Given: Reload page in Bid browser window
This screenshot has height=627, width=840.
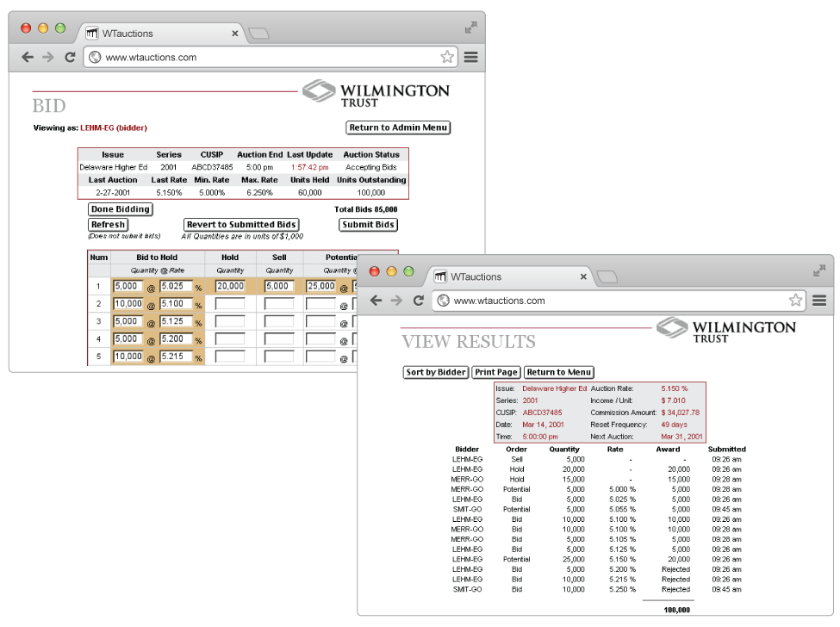Looking at the screenshot, I should [x=70, y=58].
